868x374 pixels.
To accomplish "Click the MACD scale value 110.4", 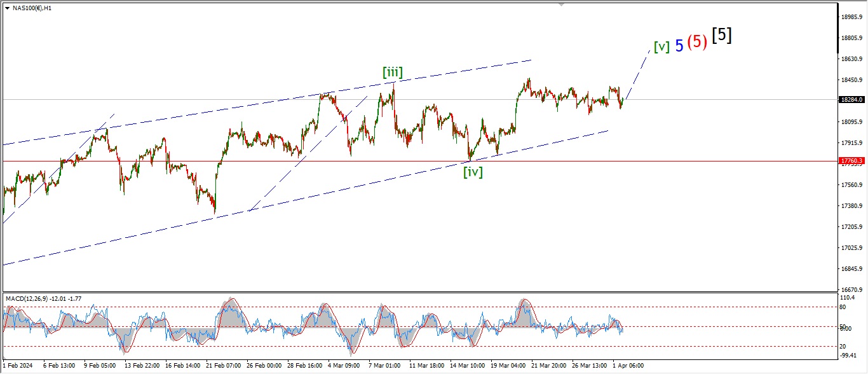I will click(847, 298).
